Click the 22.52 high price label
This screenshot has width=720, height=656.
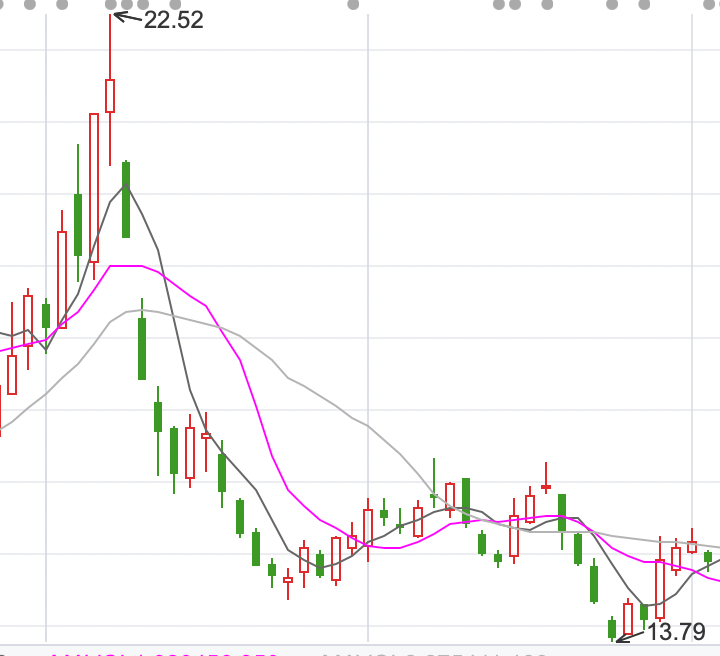click(x=173, y=20)
